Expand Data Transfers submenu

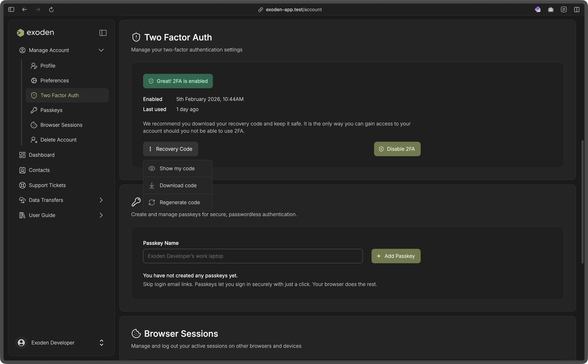[101, 200]
